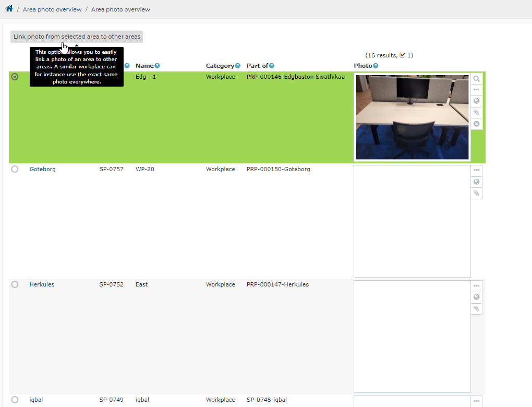
Task: Open the Herkules area link
Action: click(x=42, y=284)
